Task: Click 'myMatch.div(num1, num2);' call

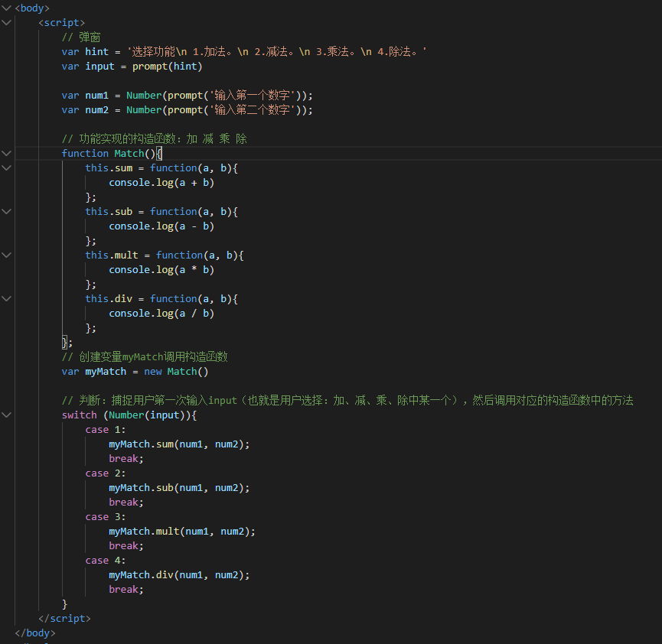Action: [x=179, y=575]
